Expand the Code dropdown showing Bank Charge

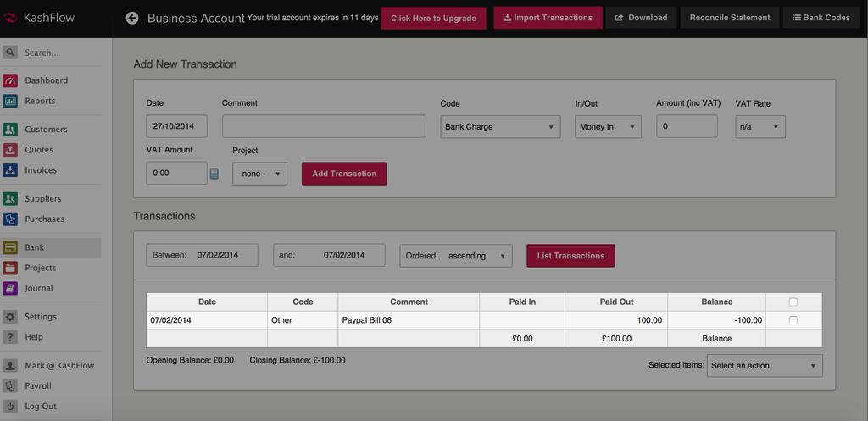[x=500, y=127]
